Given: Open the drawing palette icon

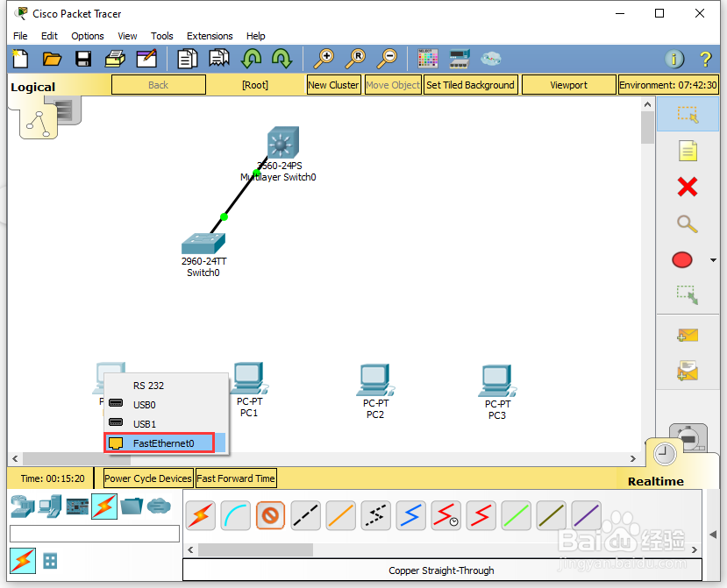Looking at the screenshot, I should [427, 59].
